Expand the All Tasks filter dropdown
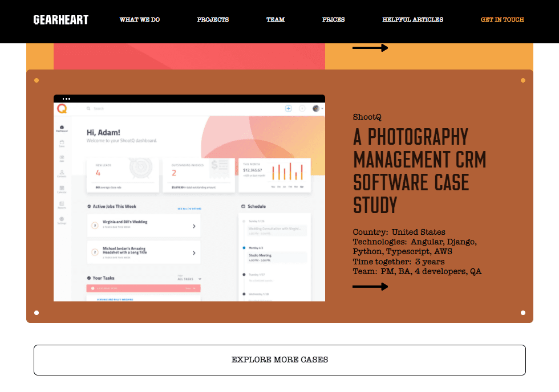 pyautogui.click(x=190, y=279)
